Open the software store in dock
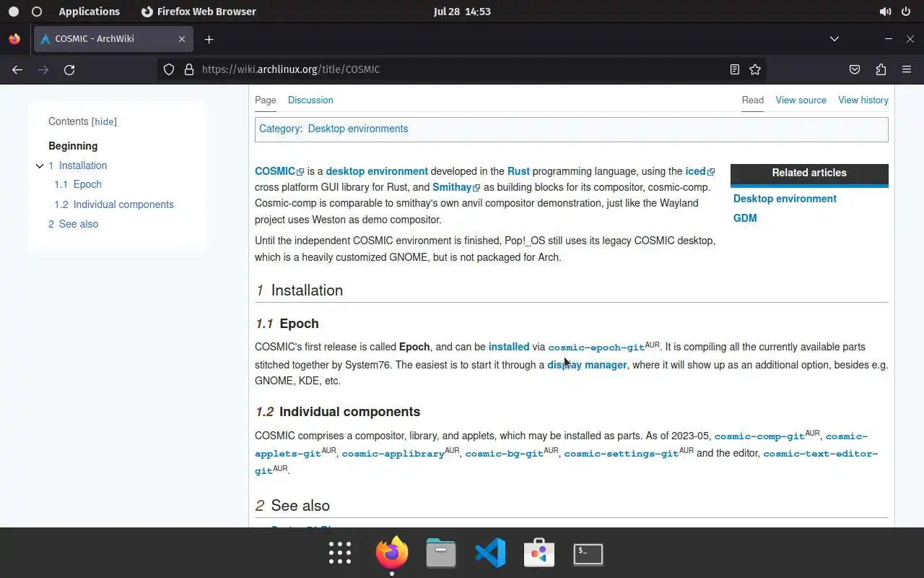Screen dimensions: 924x578 pyautogui.click(x=539, y=553)
